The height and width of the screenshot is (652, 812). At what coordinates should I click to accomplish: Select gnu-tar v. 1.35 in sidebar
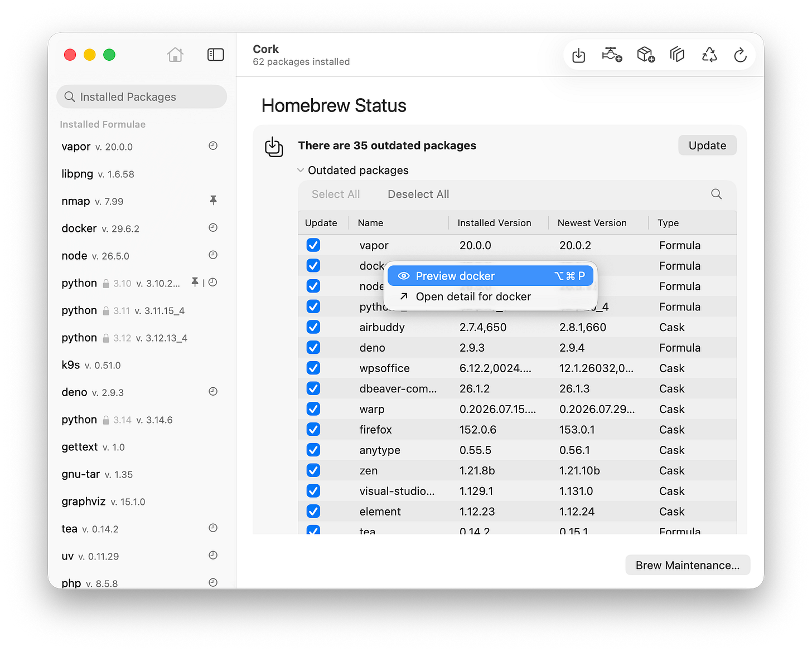pos(142,474)
